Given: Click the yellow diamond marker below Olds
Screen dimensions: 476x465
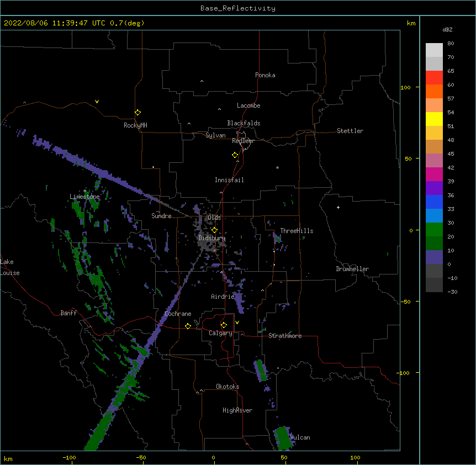Looking at the screenshot, I should pos(214,230).
